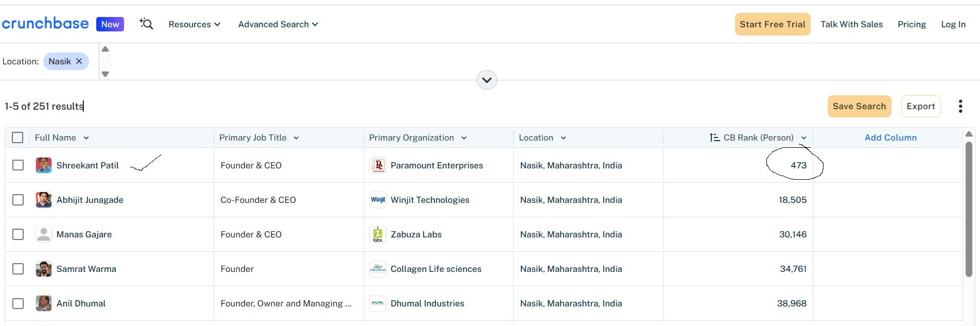Viewport: 980px width, 326px height.
Task: Click the "Co-Founder & CEO" job title cell
Action: 258,200
